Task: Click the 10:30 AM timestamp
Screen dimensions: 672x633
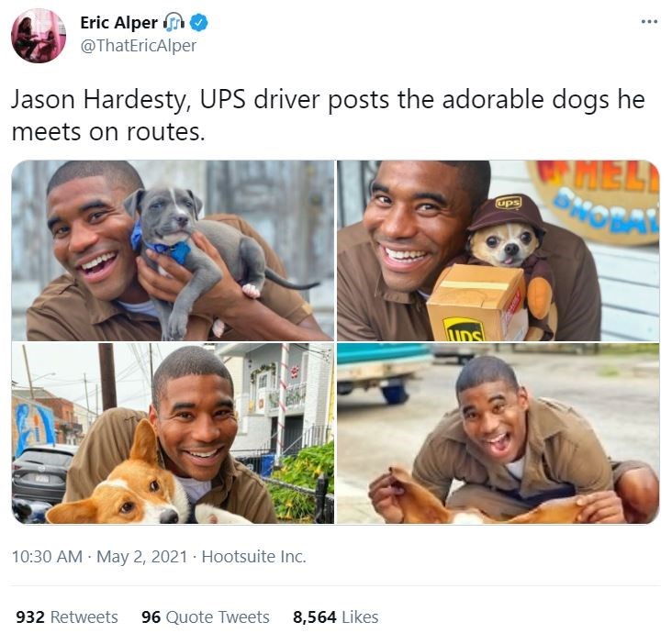Action: click(x=47, y=557)
